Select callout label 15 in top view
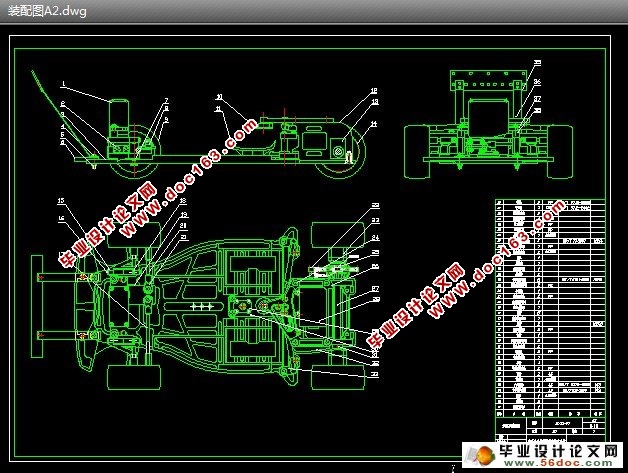The height and width of the screenshot is (473, 628). click(x=61, y=201)
